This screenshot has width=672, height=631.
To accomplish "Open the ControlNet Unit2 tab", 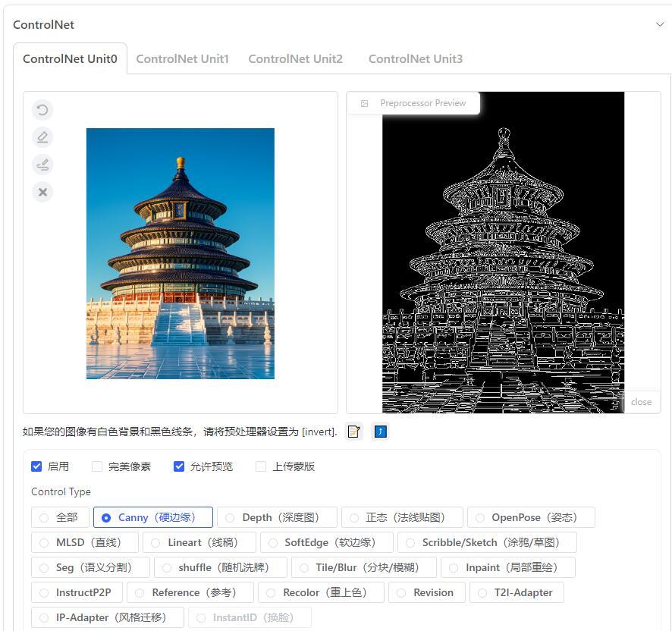I will (x=295, y=58).
